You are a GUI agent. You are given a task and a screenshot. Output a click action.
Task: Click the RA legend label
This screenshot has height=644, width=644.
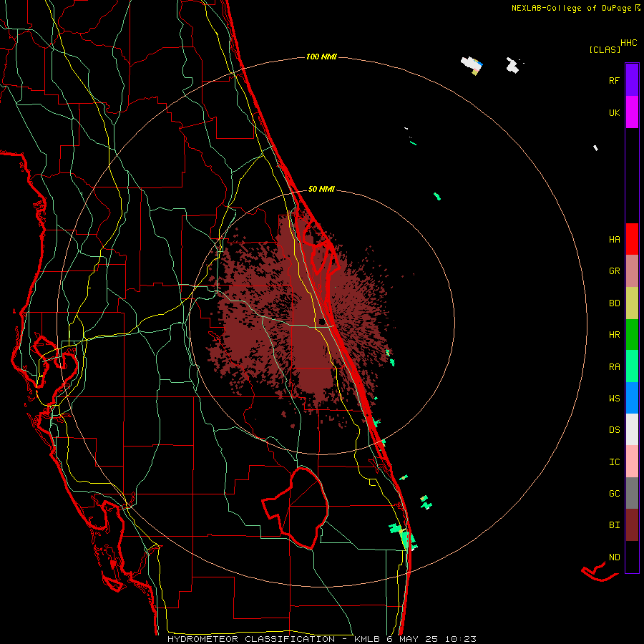coord(614,366)
